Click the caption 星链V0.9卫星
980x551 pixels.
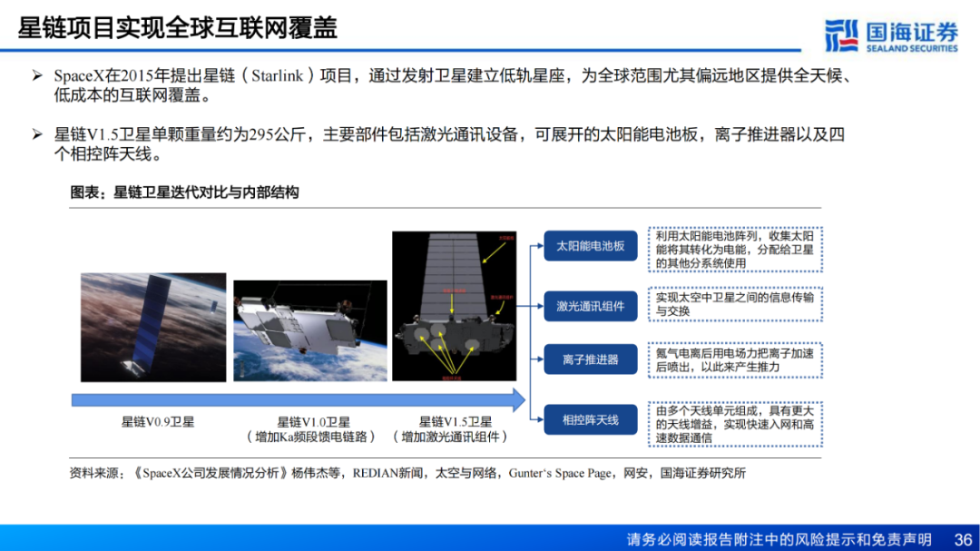158,422
